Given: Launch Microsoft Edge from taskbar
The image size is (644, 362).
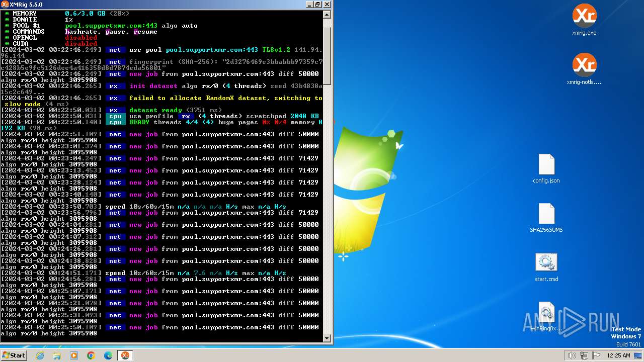Looking at the screenshot, I should click(x=108, y=355).
